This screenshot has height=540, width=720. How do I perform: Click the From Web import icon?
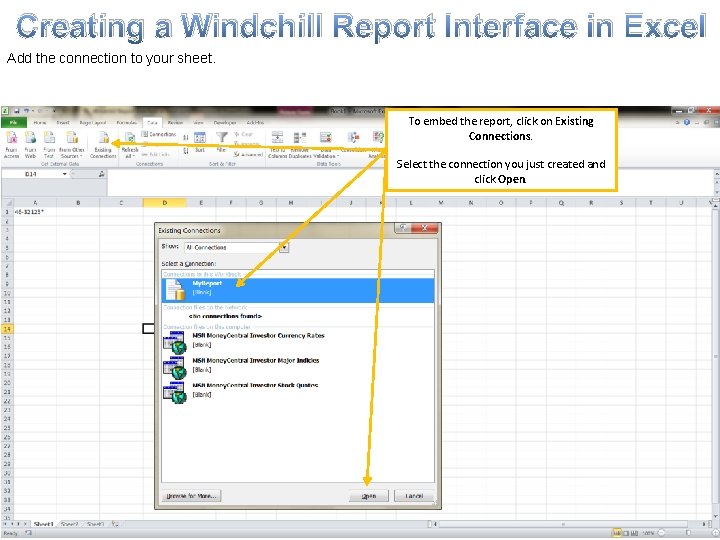[30, 144]
